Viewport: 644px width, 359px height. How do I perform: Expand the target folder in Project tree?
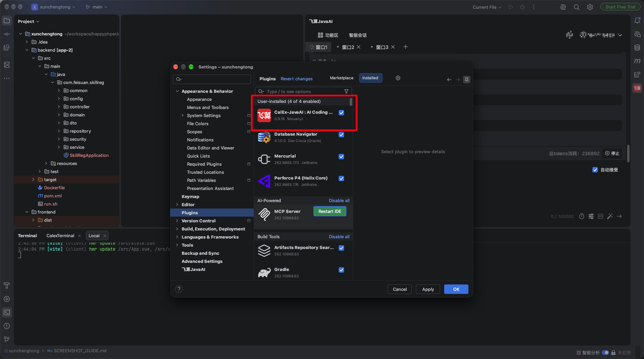(x=33, y=180)
